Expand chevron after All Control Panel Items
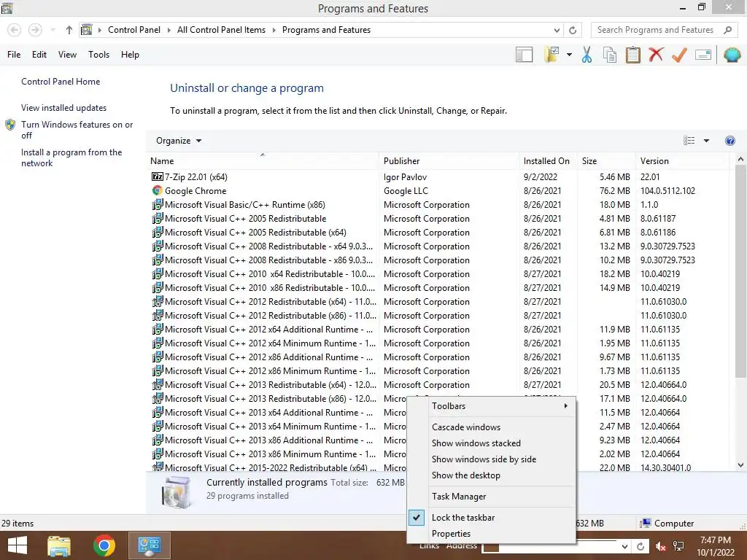 pyautogui.click(x=274, y=30)
